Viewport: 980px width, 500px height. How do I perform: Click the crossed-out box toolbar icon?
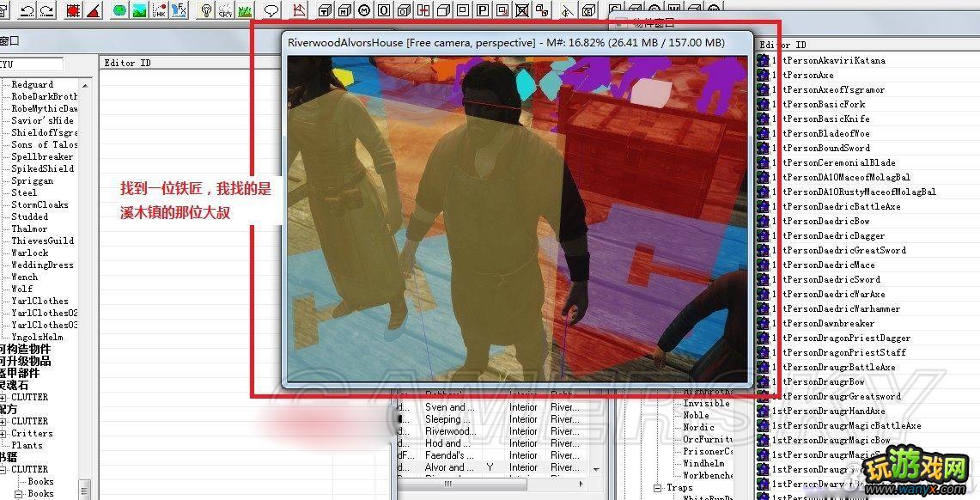(522, 9)
